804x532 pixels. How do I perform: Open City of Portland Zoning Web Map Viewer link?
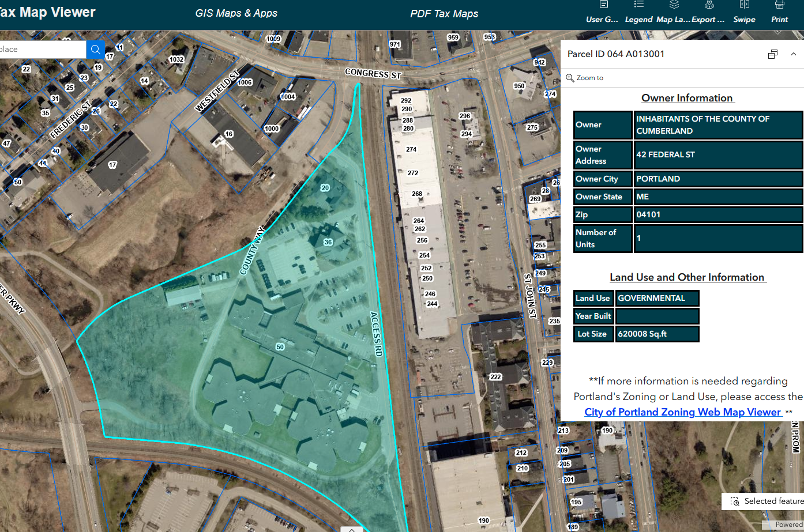tap(683, 412)
